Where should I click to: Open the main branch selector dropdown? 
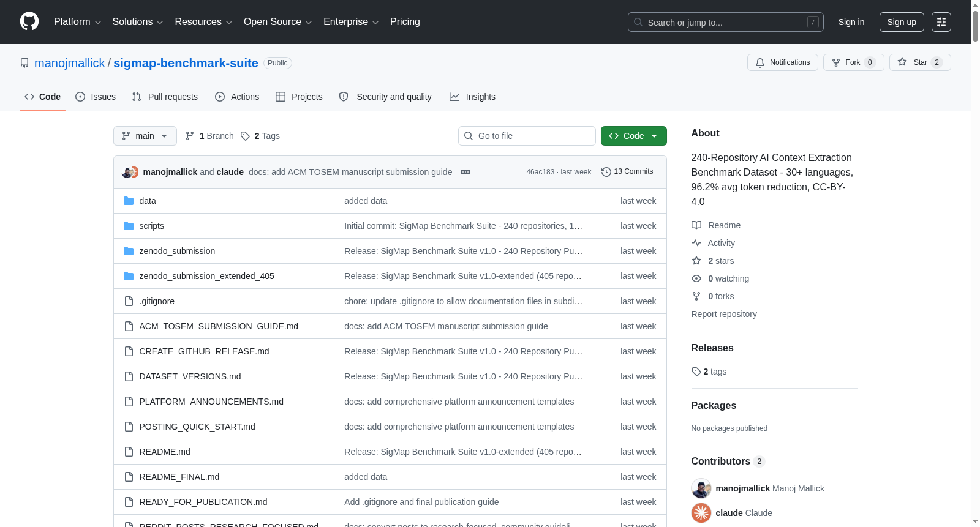pos(145,136)
